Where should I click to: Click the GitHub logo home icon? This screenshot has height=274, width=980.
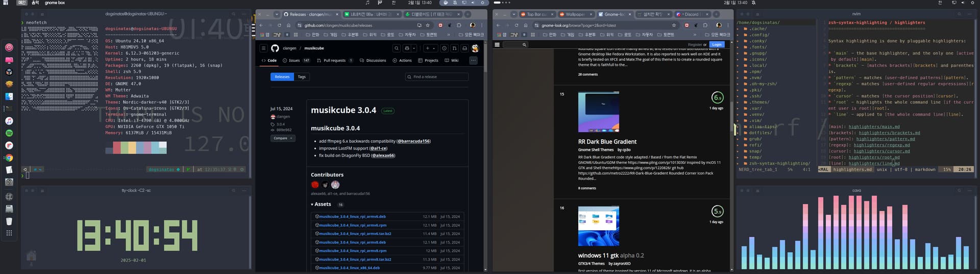point(275,48)
